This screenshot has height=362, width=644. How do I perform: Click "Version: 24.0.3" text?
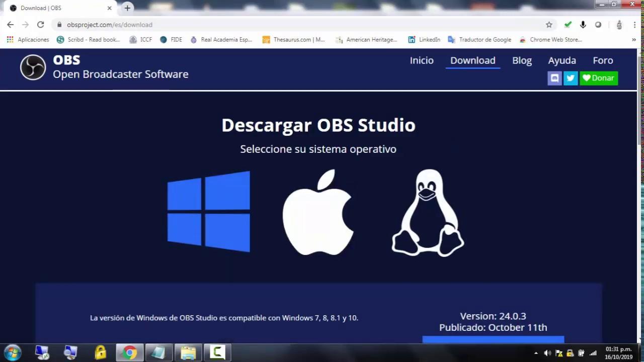point(493,316)
